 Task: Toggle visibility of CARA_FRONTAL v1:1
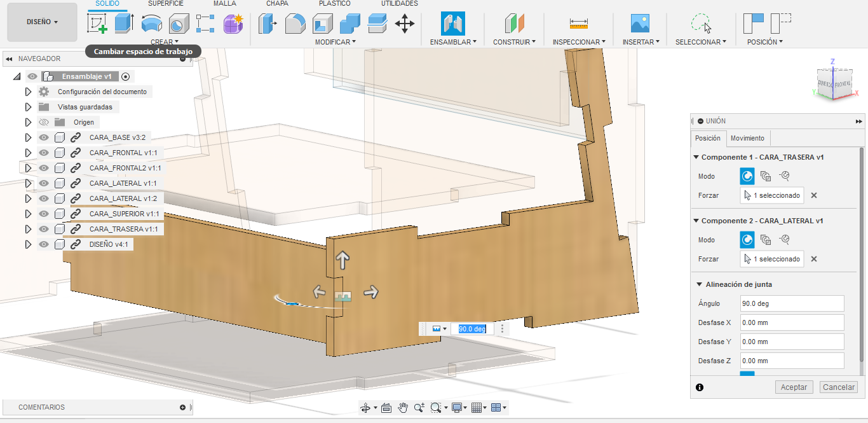point(44,153)
